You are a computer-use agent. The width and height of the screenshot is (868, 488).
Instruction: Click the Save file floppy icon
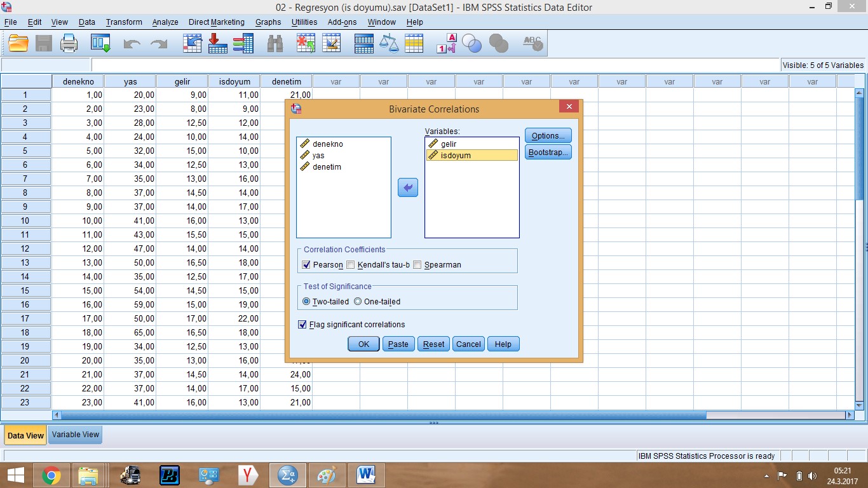(x=44, y=43)
